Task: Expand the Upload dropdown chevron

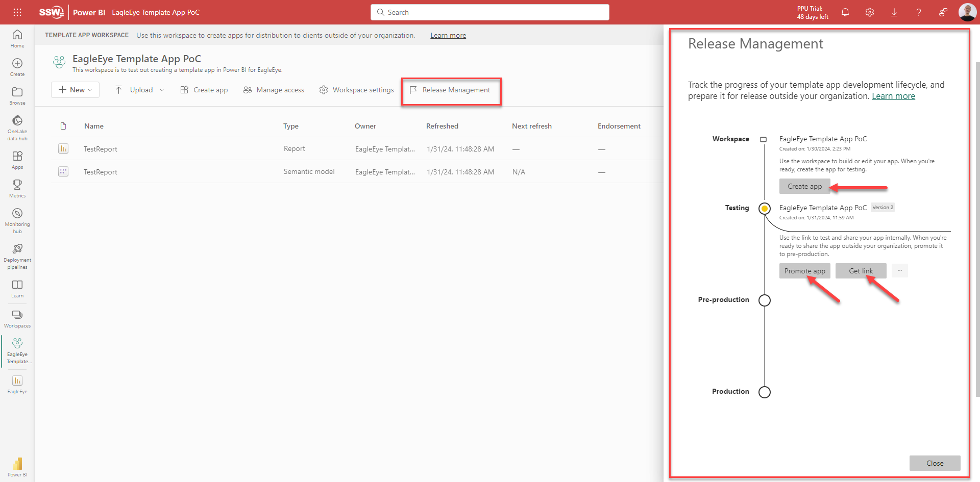Action: [162, 90]
